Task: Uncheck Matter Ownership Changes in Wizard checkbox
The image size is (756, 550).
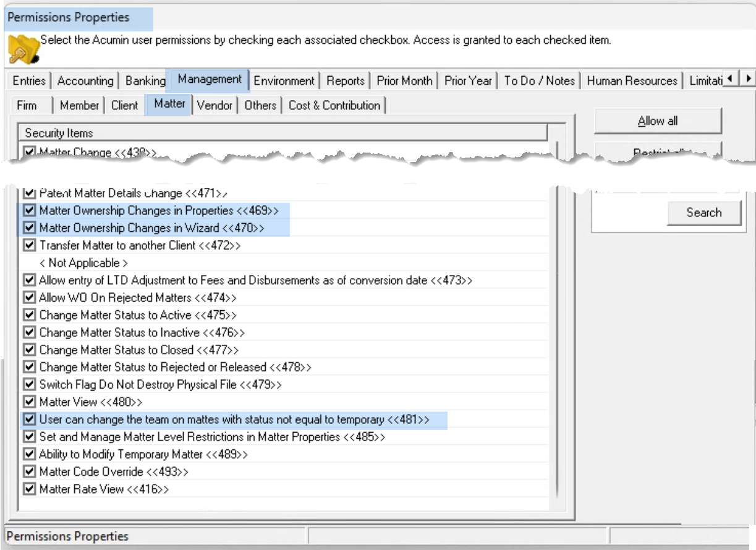Action: point(29,228)
